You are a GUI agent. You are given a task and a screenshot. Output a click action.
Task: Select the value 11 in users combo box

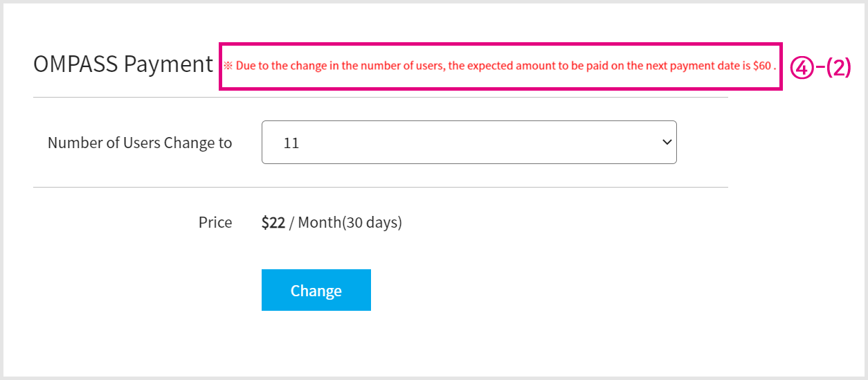[x=291, y=143]
